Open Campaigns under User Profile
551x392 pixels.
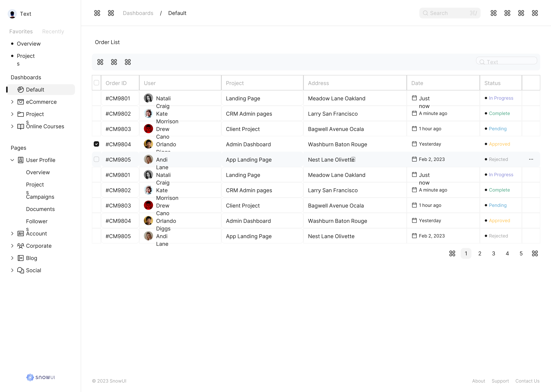click(x=40, y=197)
